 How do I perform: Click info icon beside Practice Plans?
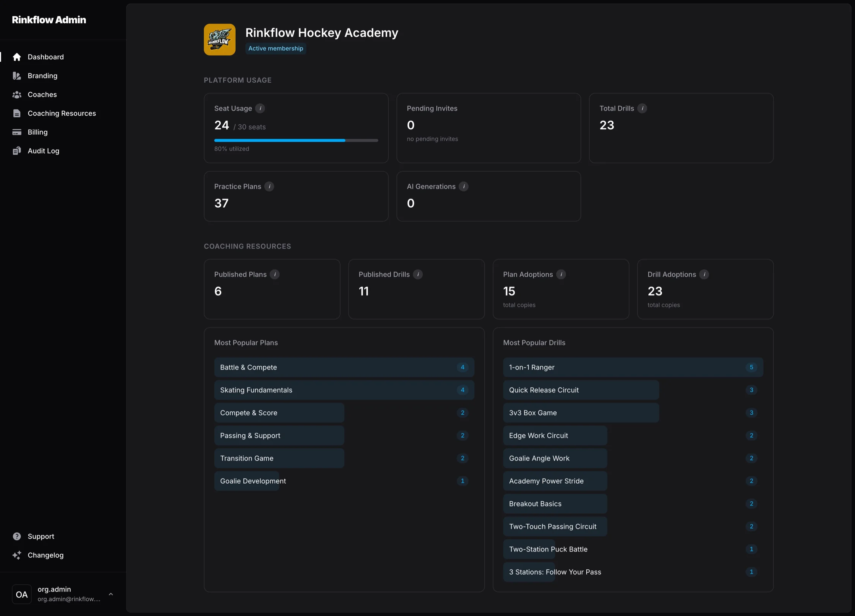tap(269, 187)
